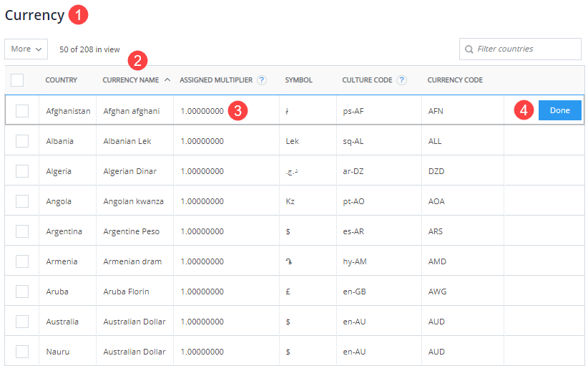
Task: Click the sq-AL culture code
Action: (353, 141)
